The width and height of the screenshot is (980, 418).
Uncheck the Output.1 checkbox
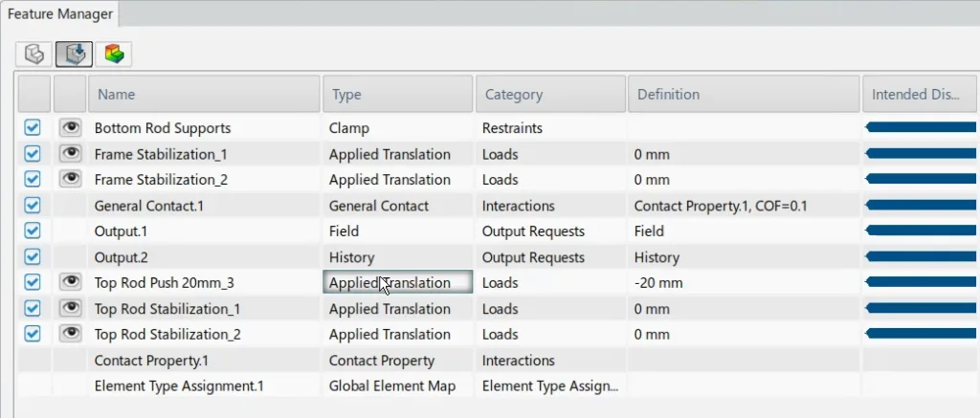(x=33, y=231)
